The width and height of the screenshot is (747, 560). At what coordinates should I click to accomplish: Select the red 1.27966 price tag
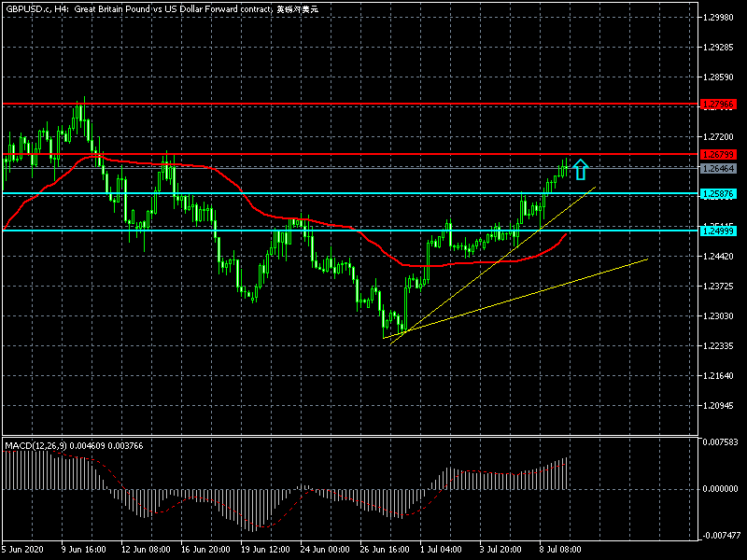718,104
